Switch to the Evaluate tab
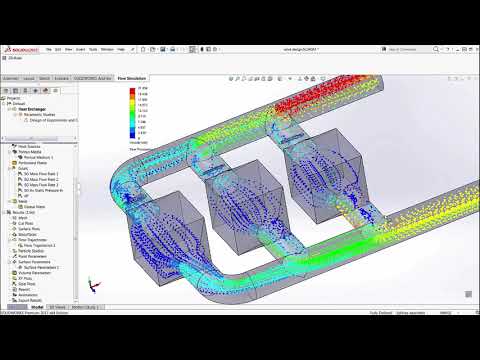480x360 pixels. pos(62,78)
